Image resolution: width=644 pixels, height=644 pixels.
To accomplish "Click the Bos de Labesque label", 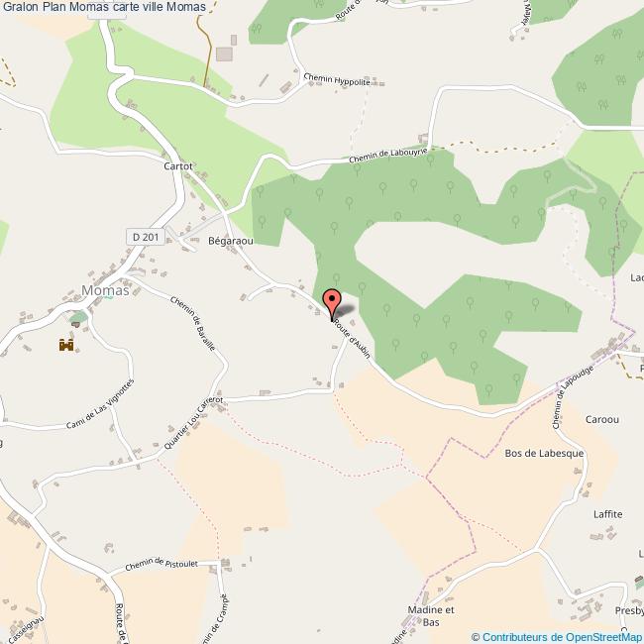I will (544, 453).
